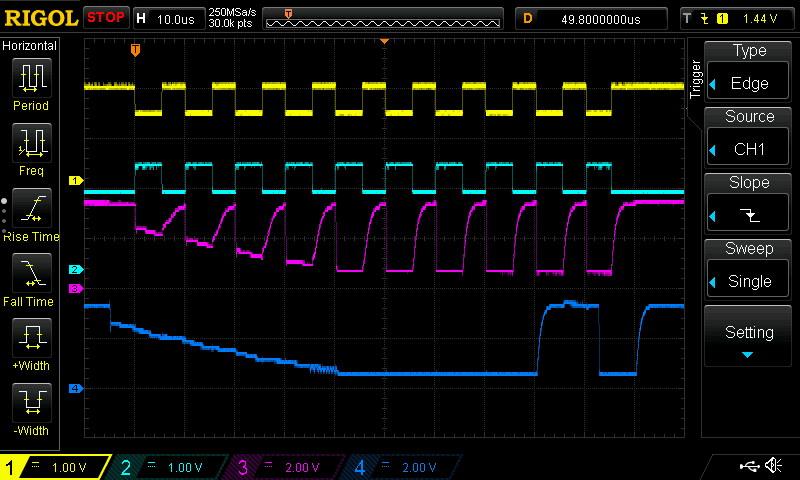Click the sample rate 250MSa/s readout

point(232,13)
